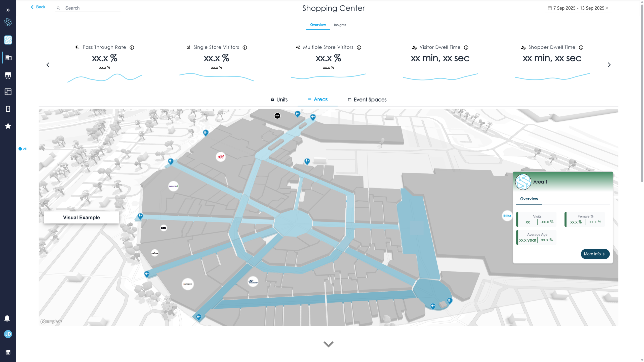644x362 pixels.
Task: Open the store icon in sidebar
Action: coord(8,75)
